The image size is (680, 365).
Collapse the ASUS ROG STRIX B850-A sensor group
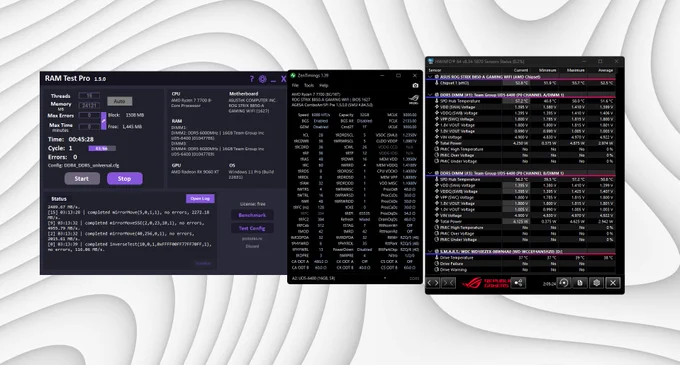(430, 77)
